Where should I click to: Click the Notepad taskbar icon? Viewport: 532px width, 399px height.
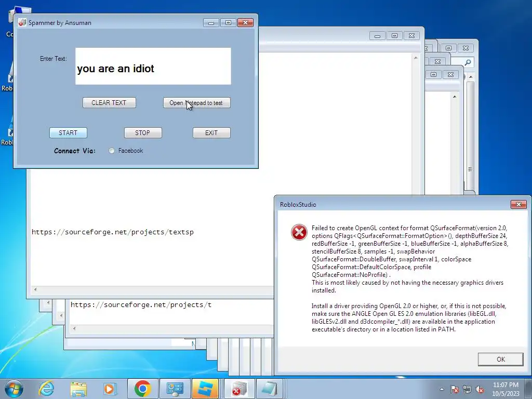[270, 389]
